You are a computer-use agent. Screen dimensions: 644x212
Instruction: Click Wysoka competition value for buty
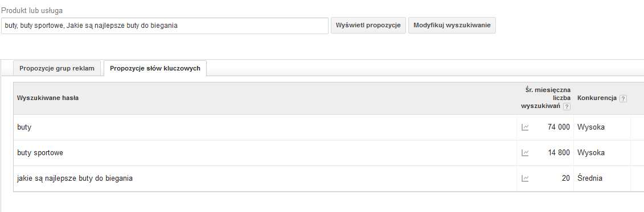tap(590, 127)
